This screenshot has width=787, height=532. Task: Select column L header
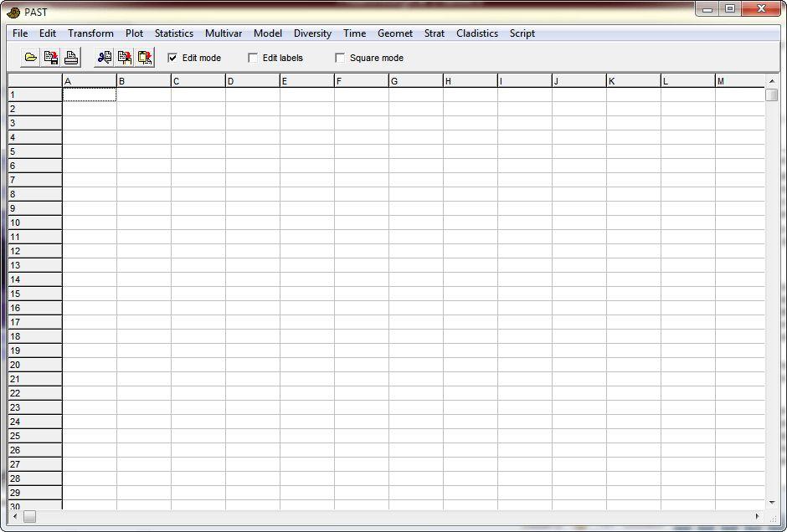tap(688, 81)
